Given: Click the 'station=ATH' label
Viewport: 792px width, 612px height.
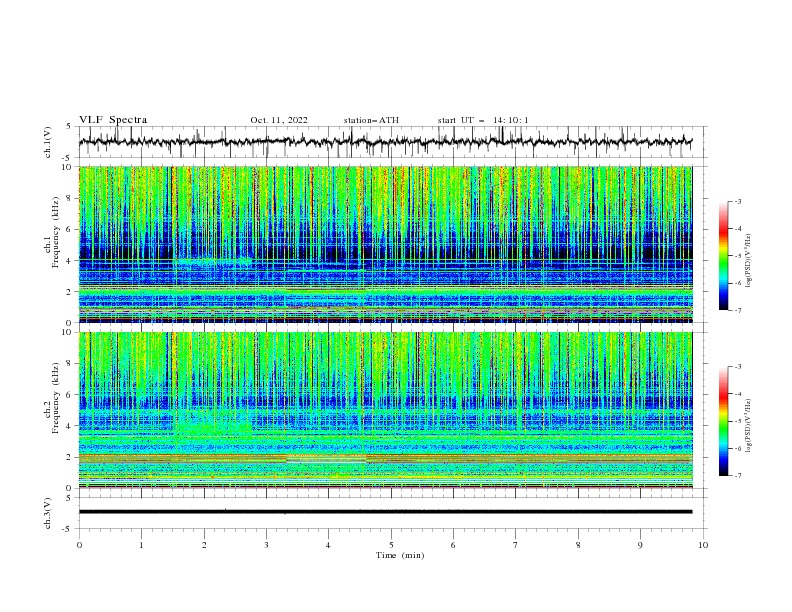Looking at the screenshot, I should pos(371,120).
